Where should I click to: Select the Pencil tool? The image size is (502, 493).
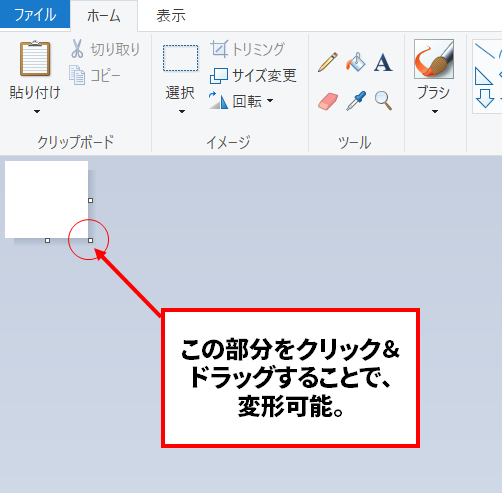[327, 62]
